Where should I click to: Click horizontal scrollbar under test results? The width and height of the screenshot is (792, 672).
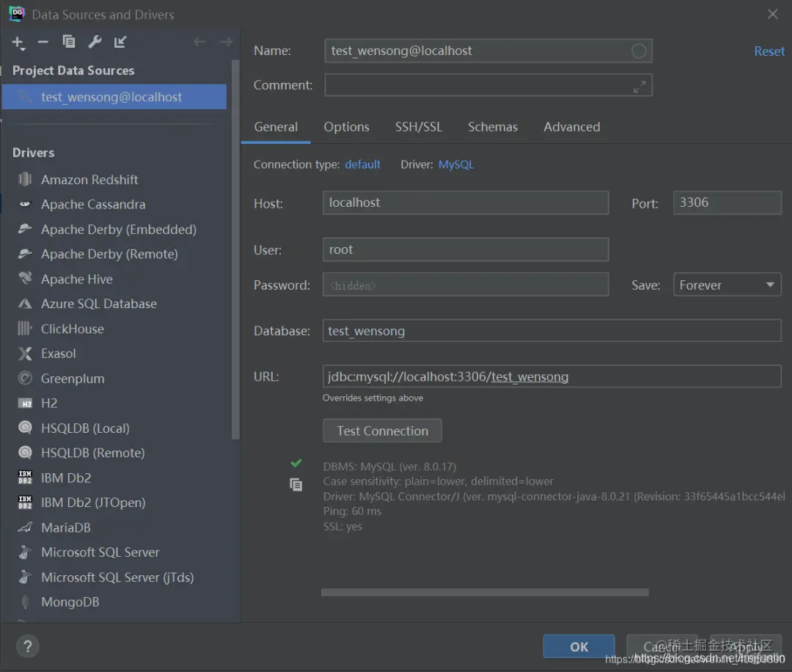point(485,592)
